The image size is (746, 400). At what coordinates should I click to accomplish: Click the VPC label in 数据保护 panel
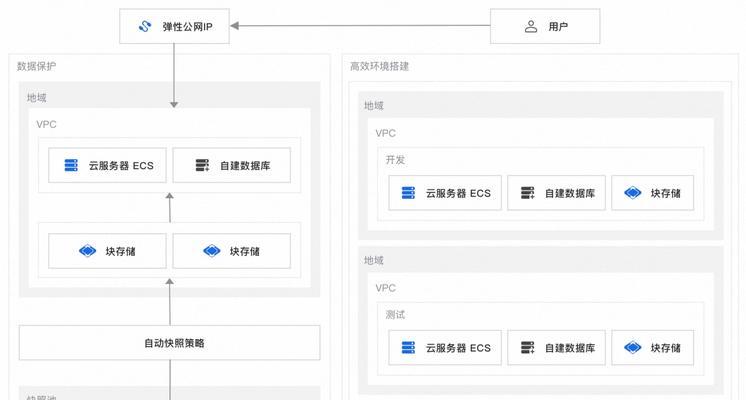click(46, 124)
